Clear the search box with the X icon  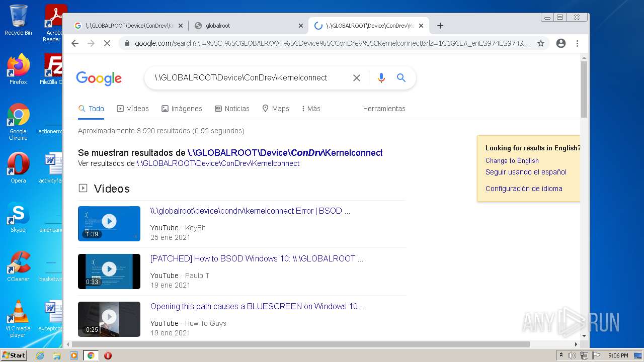pos(357,78)
